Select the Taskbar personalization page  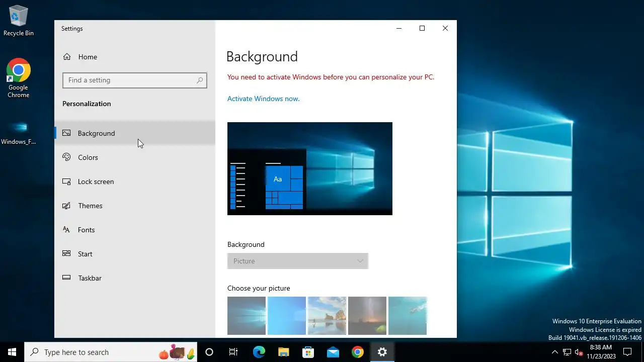click(x=135, y=278)
